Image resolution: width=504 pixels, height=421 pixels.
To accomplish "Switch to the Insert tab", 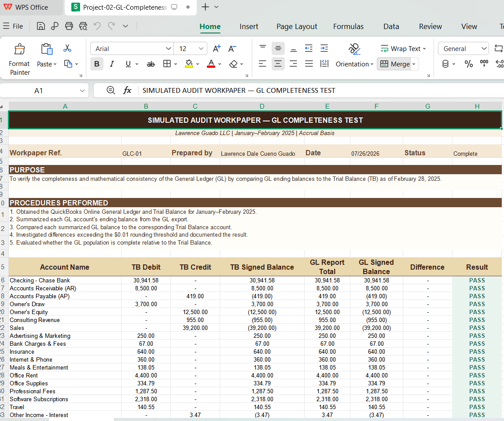I will click(249, 27).
